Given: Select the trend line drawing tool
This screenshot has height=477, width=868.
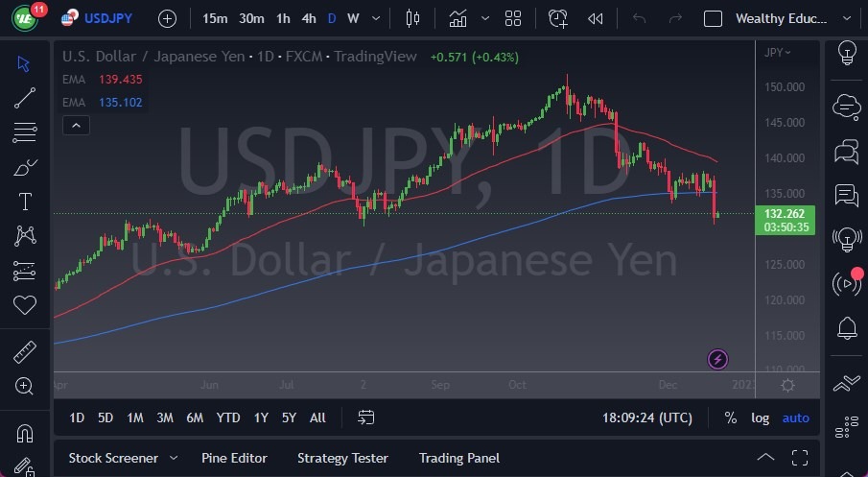Looking at the screenshot, I should point(25,97).
